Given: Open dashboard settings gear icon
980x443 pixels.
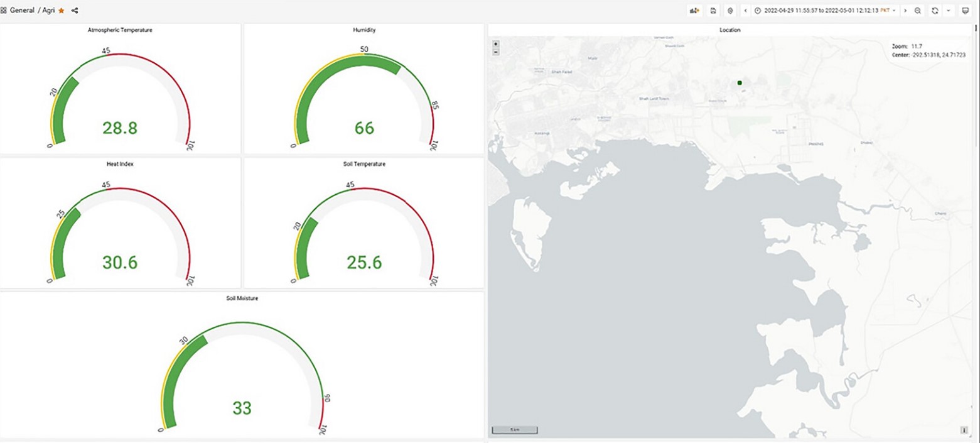Looking at the screenshot, I should coord(730,11).
